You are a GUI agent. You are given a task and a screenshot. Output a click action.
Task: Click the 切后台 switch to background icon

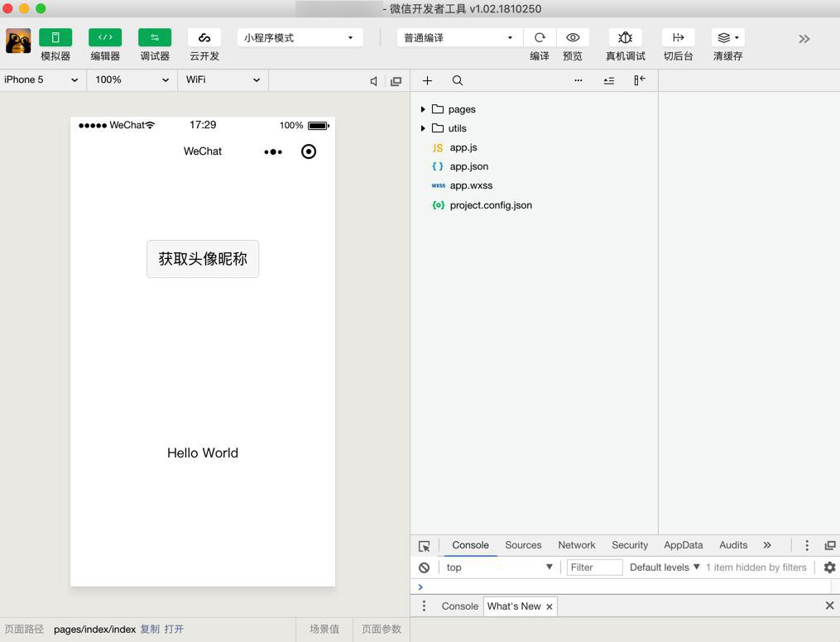coord(679,37)
